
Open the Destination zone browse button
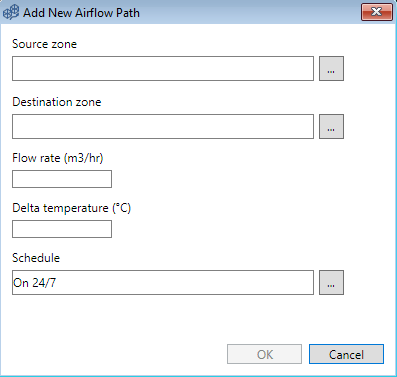tap(331, 127)
